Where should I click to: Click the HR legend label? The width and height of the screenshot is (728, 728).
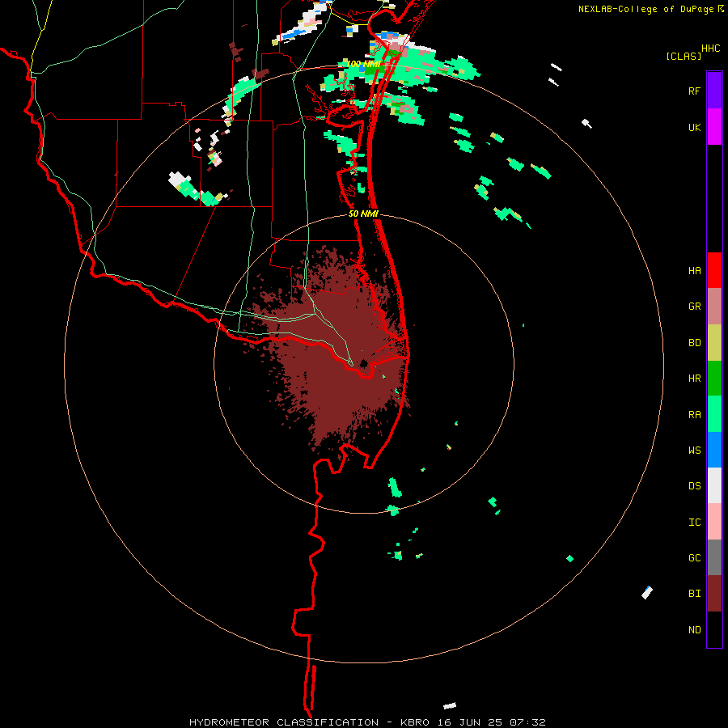click(694, 379)
